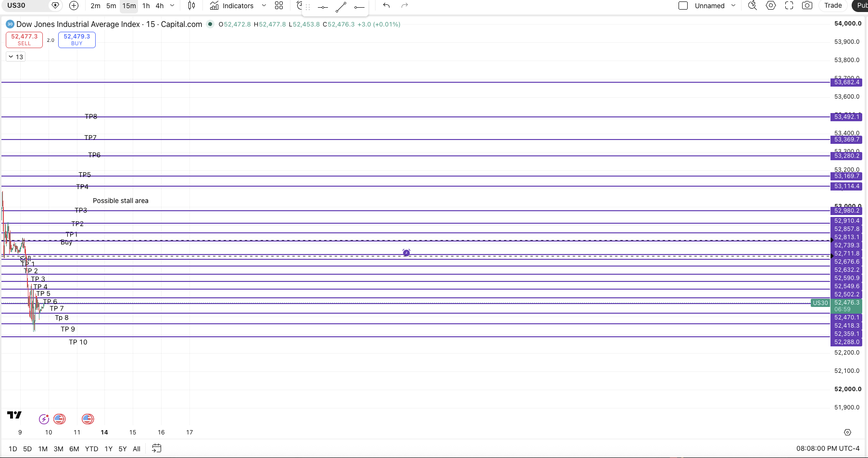Switch to the 5m timeframe
Image resolution: width=868 pixels, height=458 pixels.
pos(111,6)
